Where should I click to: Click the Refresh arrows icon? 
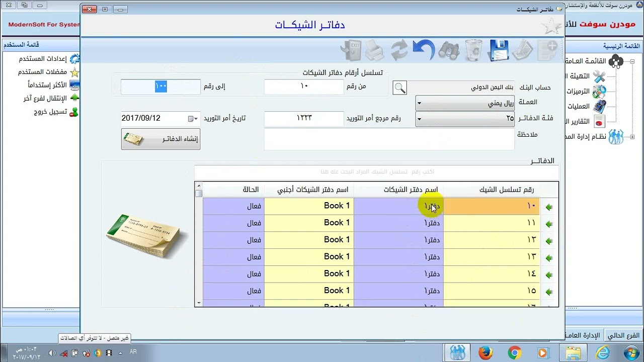[x=399, y=50]
